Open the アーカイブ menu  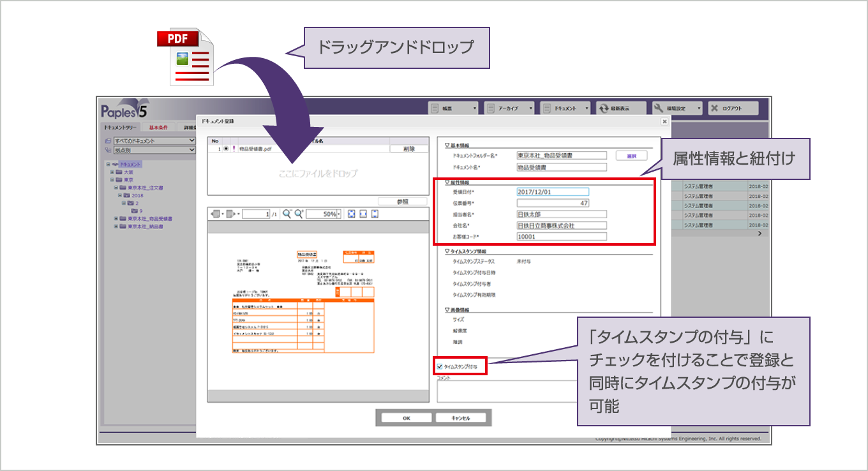(509, 108)
